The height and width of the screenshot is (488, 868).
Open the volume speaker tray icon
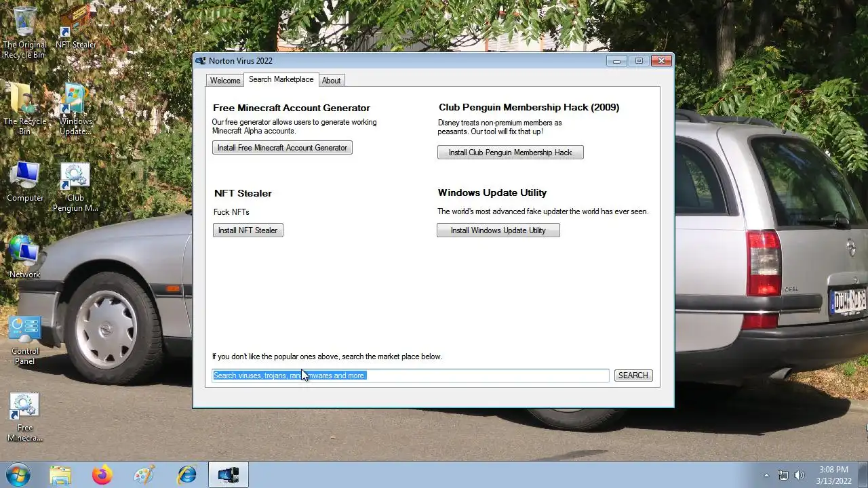pos(800,475)
